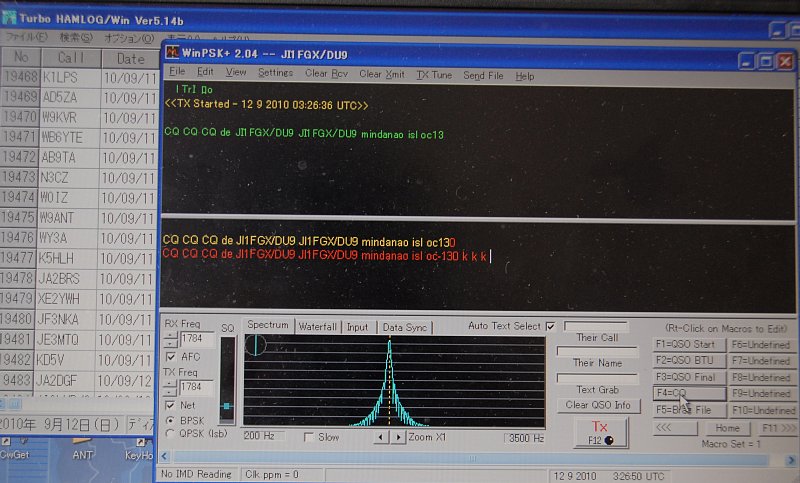Click the Turbo HAMLOG title bar icon
The width and height of the screenshot is (800, 483).
pos(9,18)
